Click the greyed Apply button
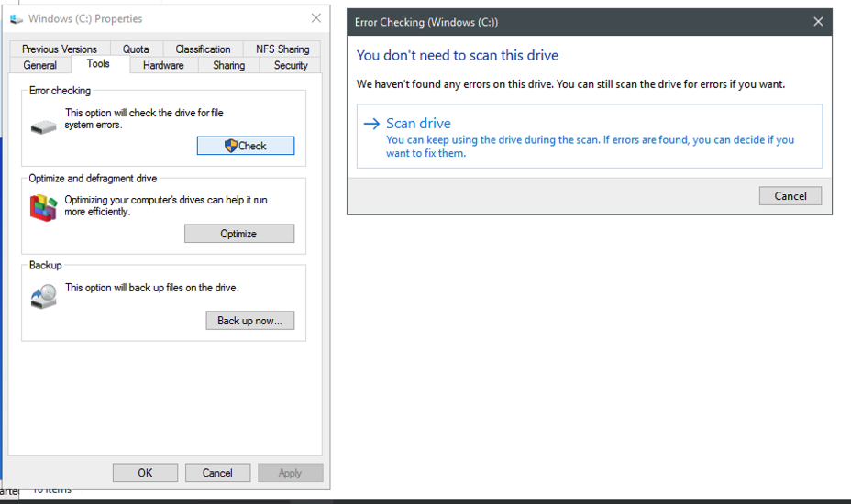This screenshot has width=851, height=504. tap(291, 473)
